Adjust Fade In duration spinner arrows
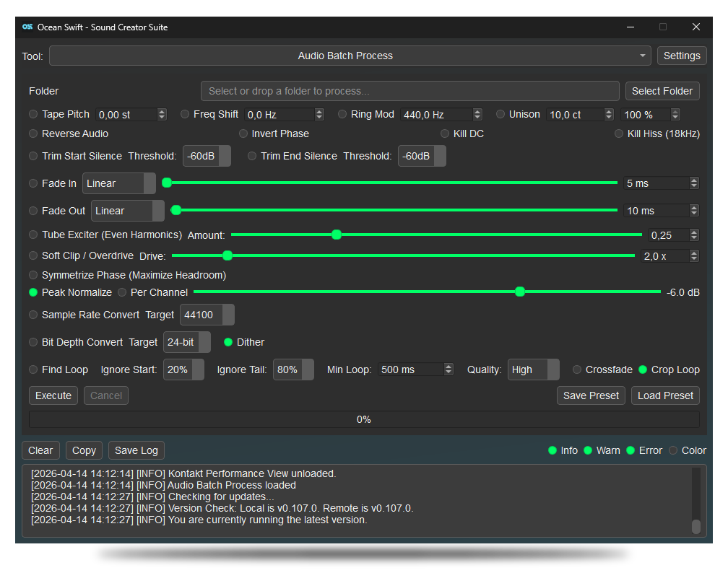 click(694, 183)
